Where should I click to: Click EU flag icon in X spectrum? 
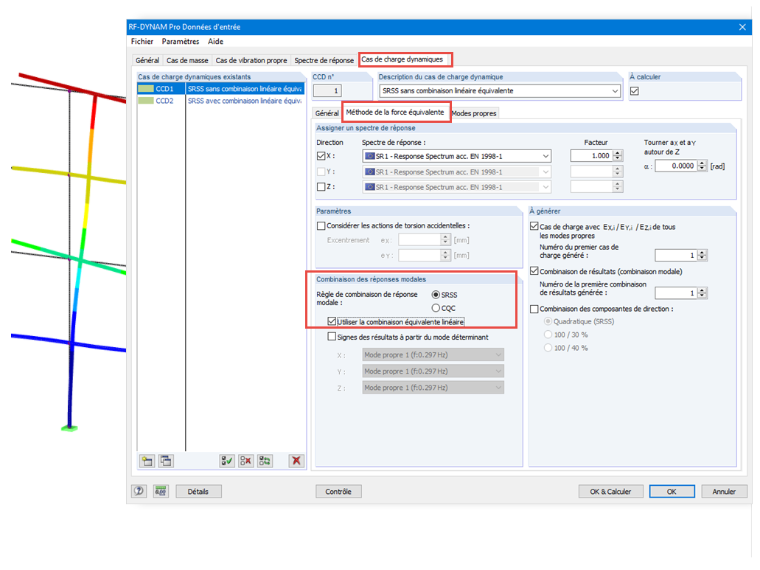(x=370, y=156)
